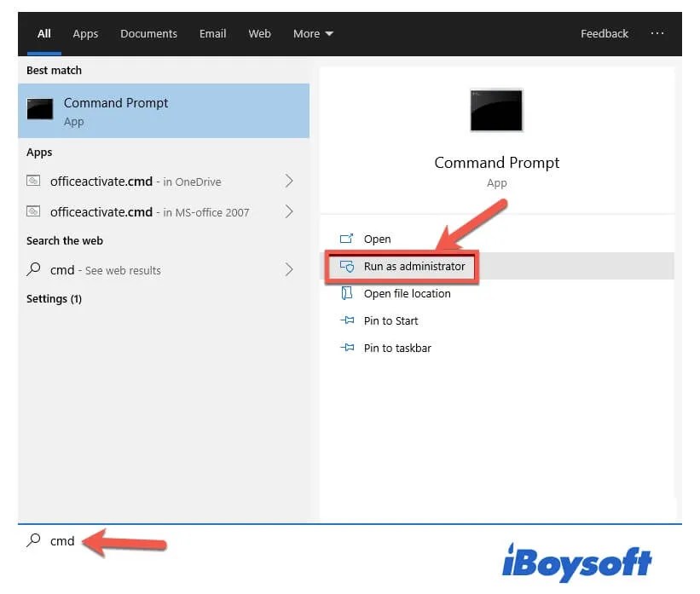Viewport: 700px width, 594px height.
Task: Click the small Command Prompt icon in best match
Action: point(40,109)
